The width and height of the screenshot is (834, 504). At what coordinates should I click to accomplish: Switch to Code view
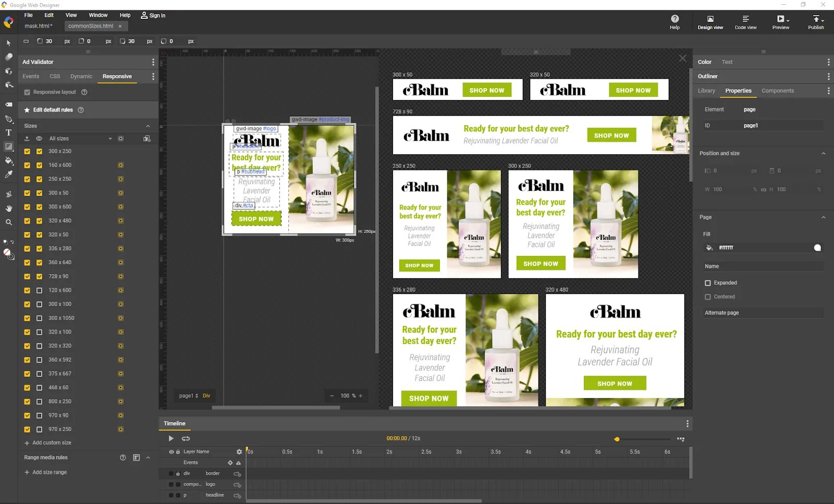click(x=745, y=22)
